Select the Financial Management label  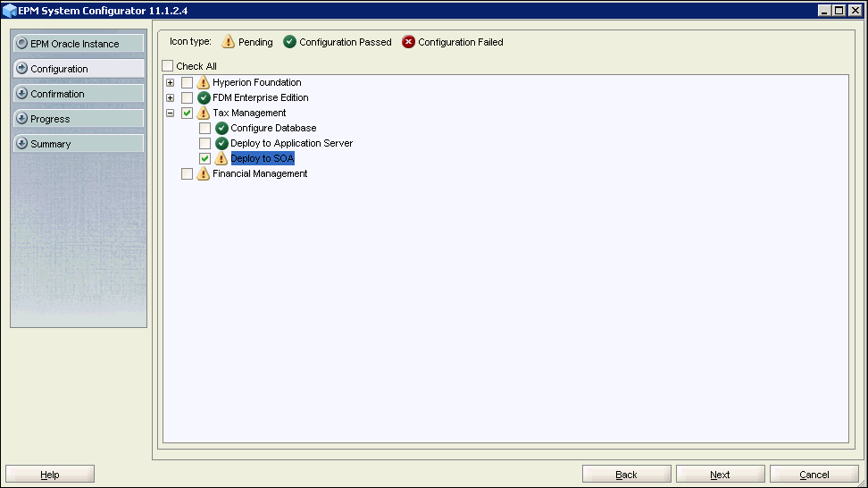click(x=260, y=174)
